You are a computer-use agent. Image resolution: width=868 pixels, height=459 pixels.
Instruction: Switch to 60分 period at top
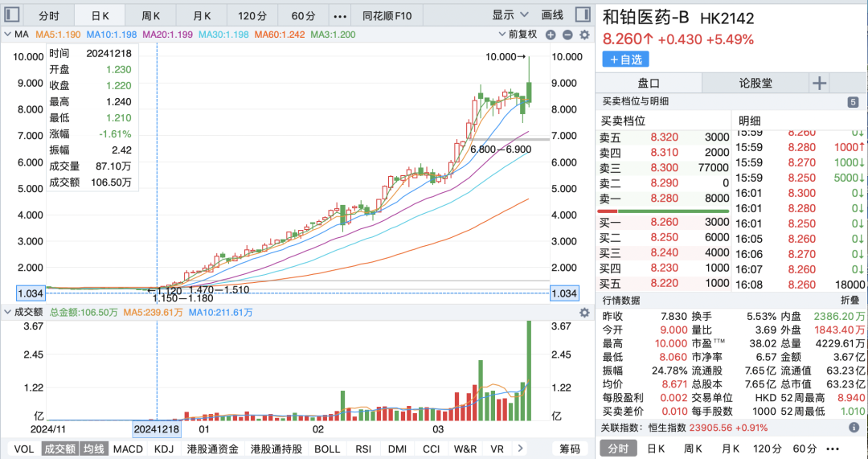coord(303,15)
